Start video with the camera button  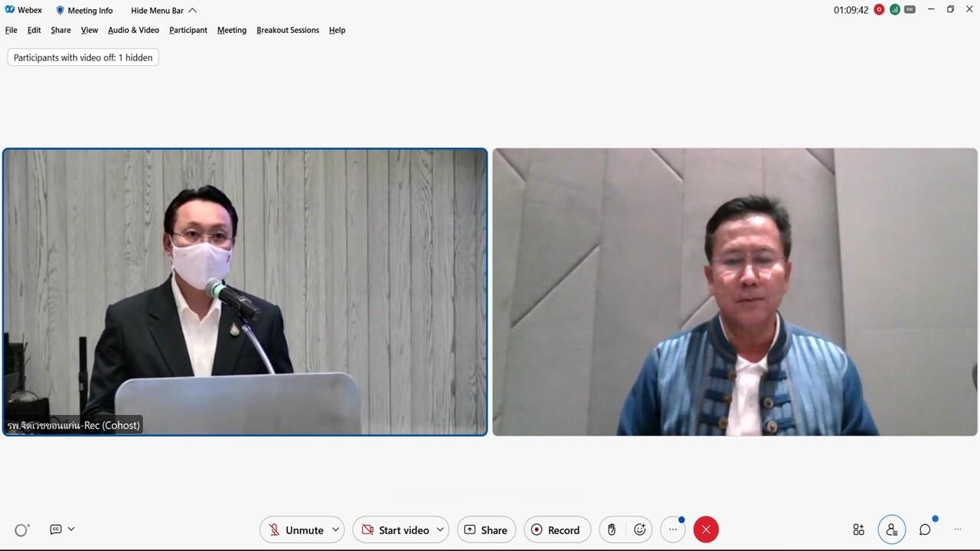click(395, 530)
